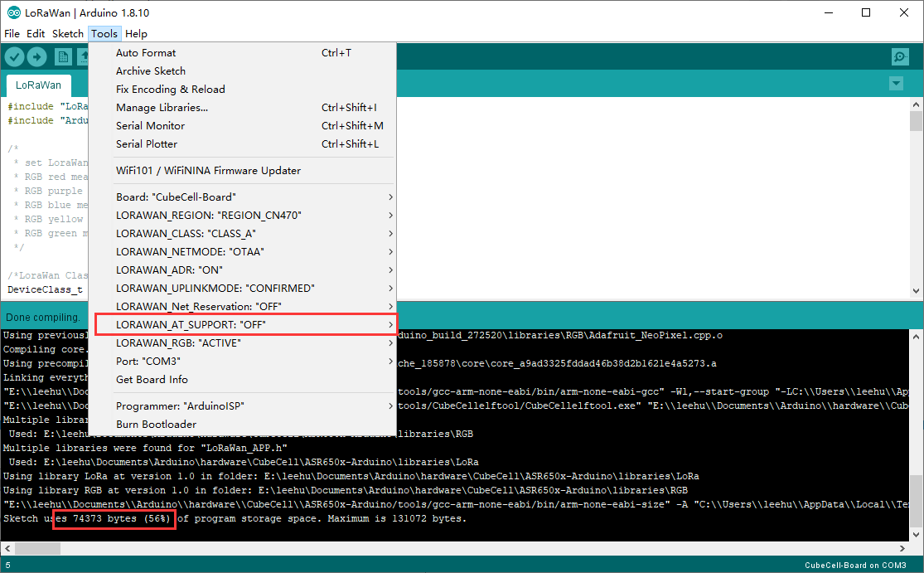Click the "Using library LoRa at version 1.0" line
The height and width of the screenshot is (573, 924).
click(351, 476)
